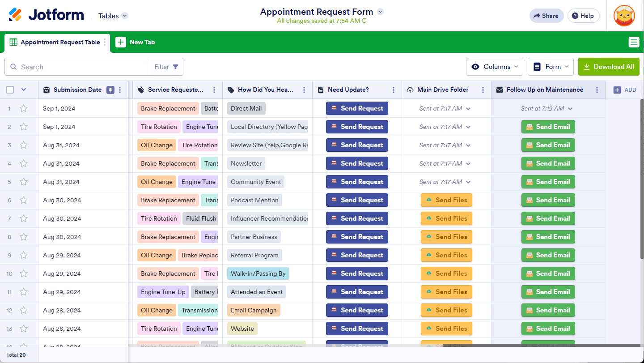The width and height of the screenshot is (644, 363).
Task: Open Service Requested column options menu
Action: tap(214, 90)
